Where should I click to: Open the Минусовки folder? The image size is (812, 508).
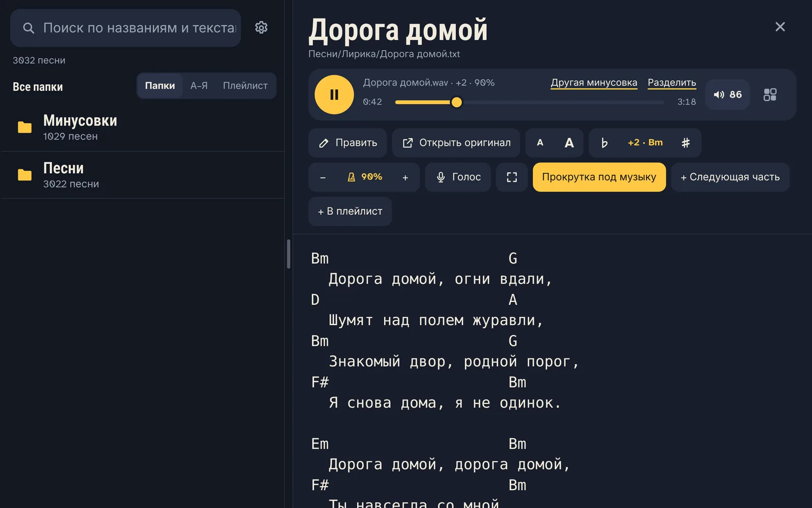pos(143,128)
